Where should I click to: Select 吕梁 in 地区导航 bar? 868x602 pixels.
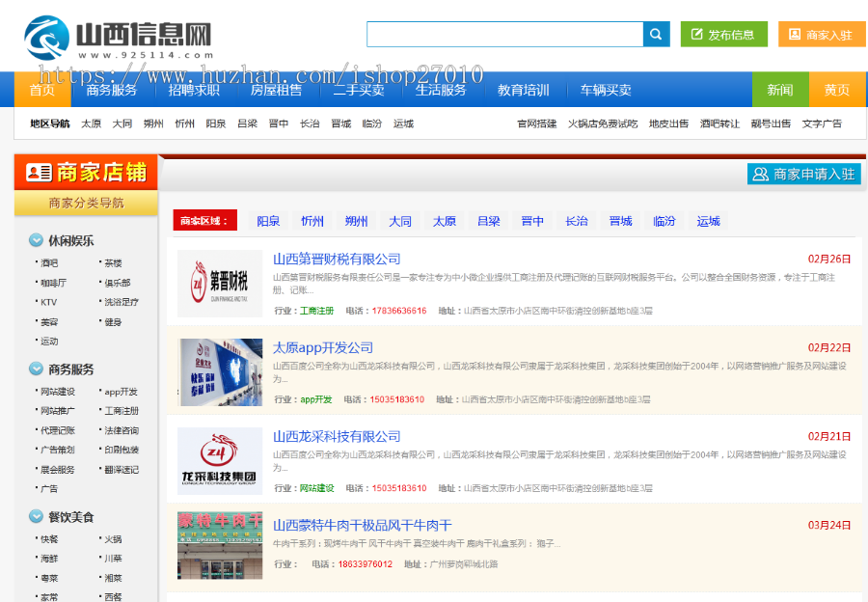coord(248,123)
